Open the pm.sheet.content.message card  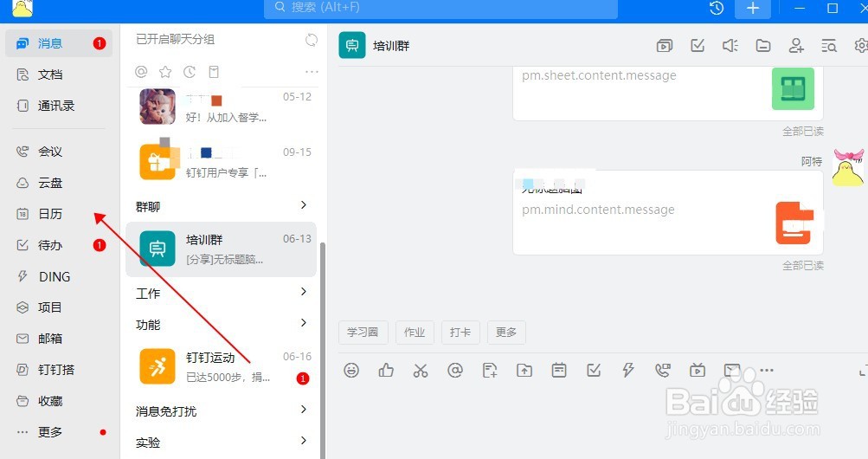(667, 93)
